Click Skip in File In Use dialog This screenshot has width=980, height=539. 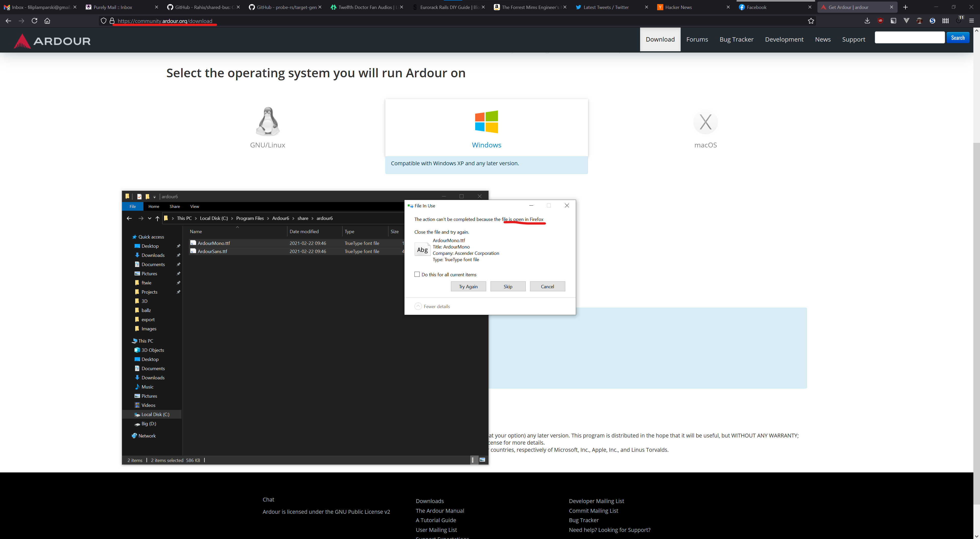click(508, 286)
